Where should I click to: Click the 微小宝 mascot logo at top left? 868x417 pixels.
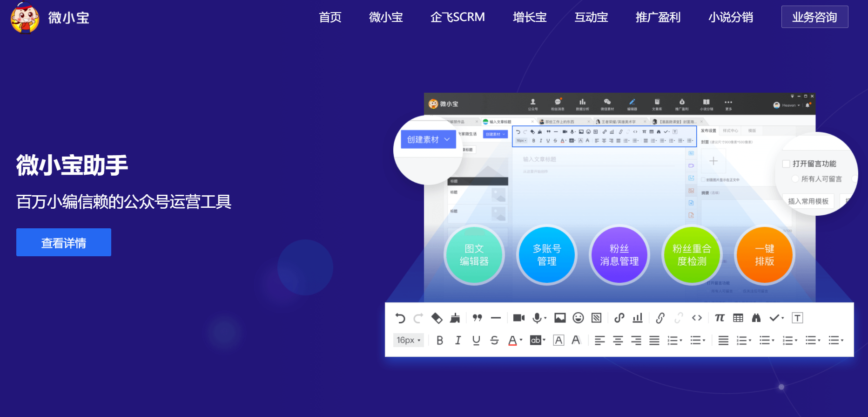(25, 18)
